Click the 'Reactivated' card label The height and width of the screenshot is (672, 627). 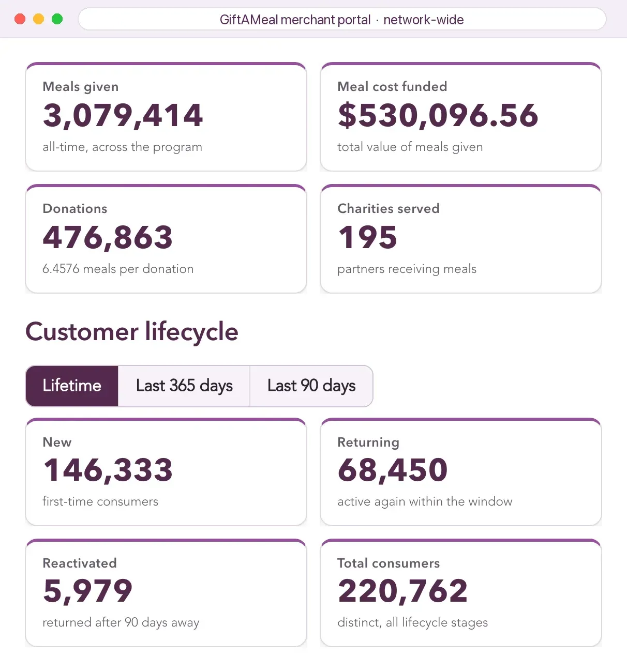[x=80, y=563]
